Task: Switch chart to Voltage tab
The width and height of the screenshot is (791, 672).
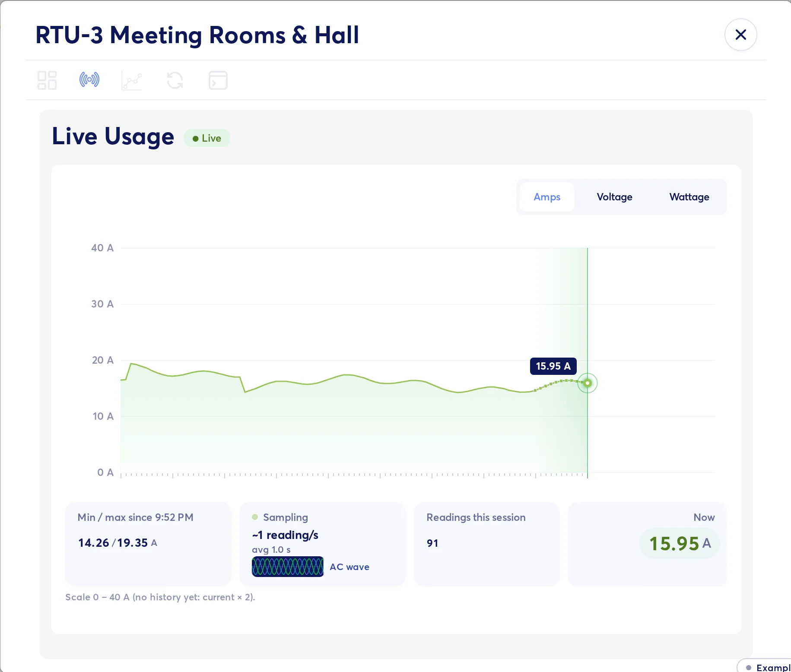Action: coord(614,197)
